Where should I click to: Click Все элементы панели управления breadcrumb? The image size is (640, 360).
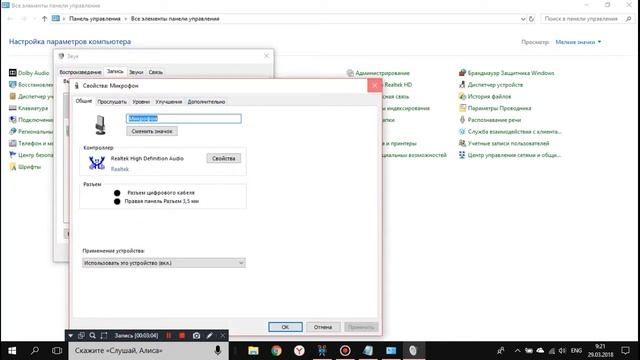tap(175, 19)
